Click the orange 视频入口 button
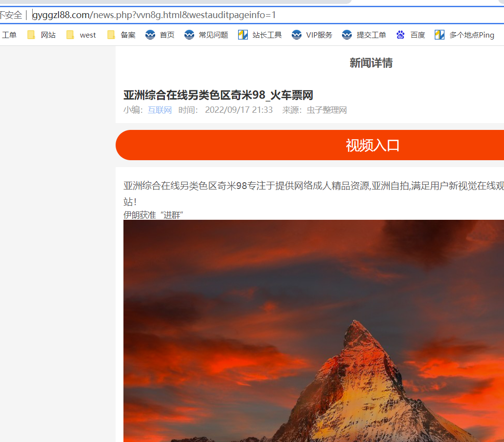This screenshot has width=504, height=442. (310, 145)
